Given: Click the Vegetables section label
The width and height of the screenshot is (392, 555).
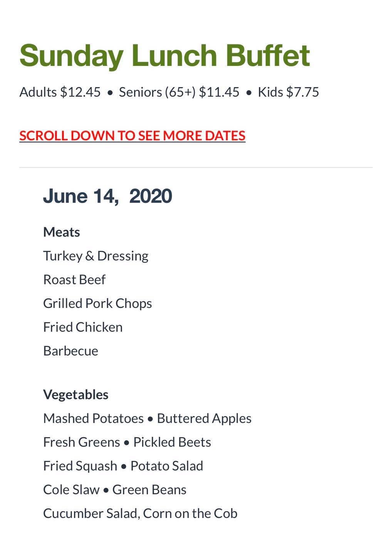Looking at the screenshot, I should click(76, 395).
